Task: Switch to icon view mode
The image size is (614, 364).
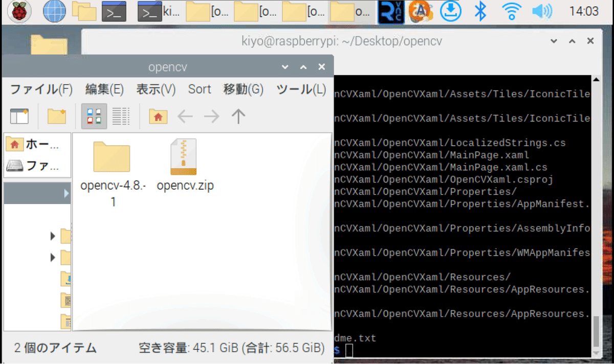Action: pos(95,117)
